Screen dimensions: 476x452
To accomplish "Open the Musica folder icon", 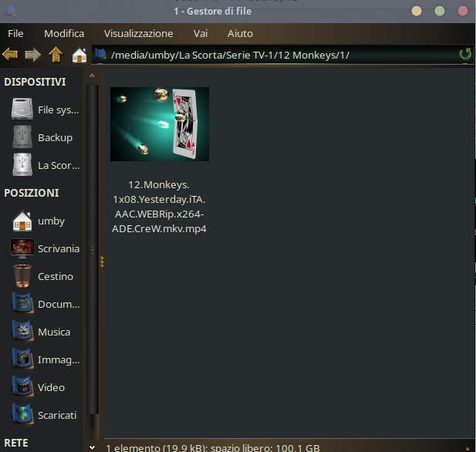I will 22,331.
